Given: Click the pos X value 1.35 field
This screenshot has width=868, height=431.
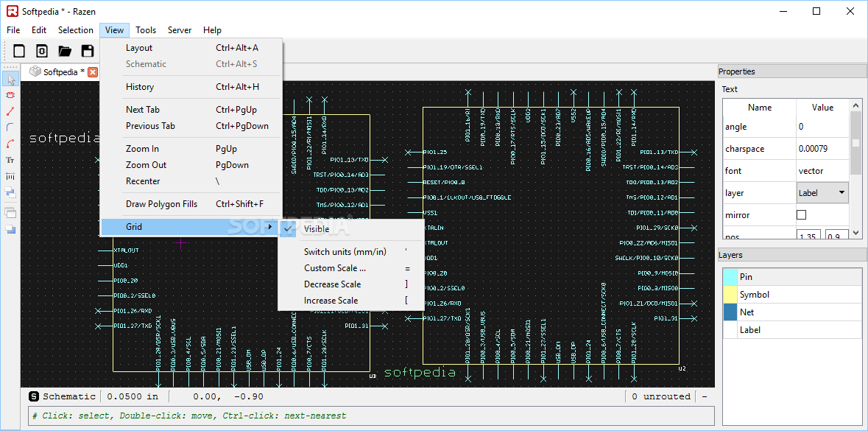Looking at the screenshot, I should pyautogui.click(x=810, y=236).
